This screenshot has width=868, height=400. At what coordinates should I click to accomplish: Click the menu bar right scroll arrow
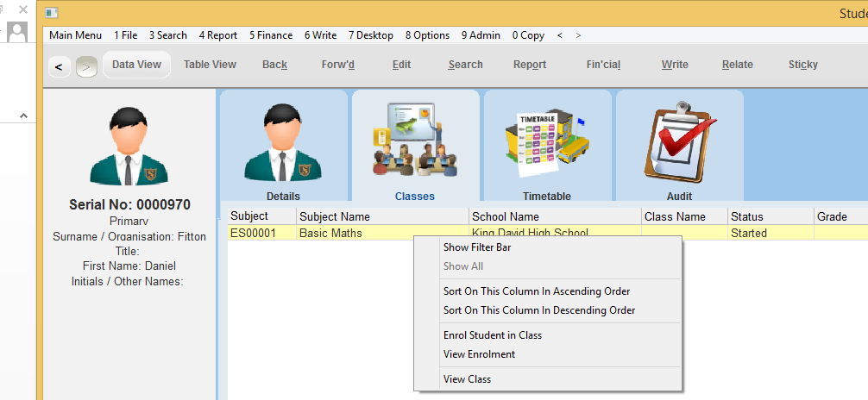pyautogui.click(x=578, y=35)
